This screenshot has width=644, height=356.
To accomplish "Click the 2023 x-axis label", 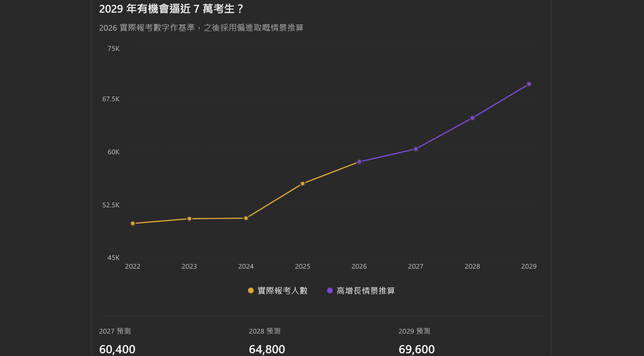I will coord(189,267).
